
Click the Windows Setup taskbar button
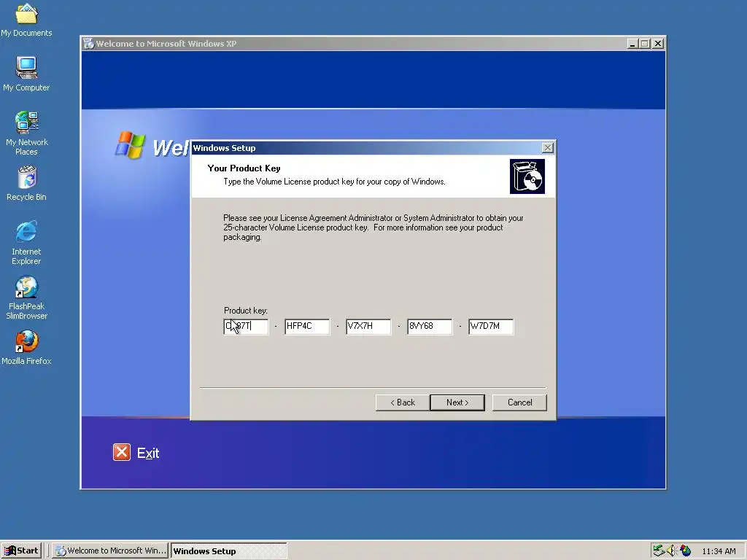228,551
